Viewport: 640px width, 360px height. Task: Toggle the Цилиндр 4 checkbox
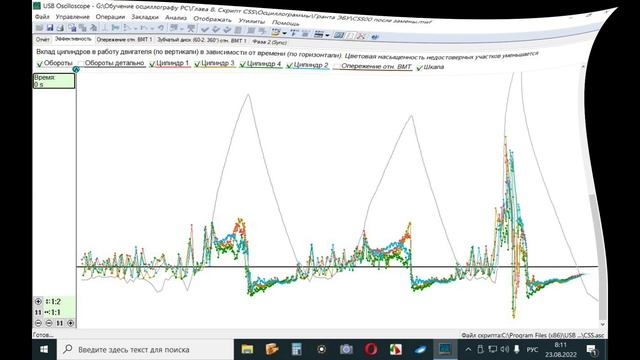pyautogui.click(x=243, y=64)
